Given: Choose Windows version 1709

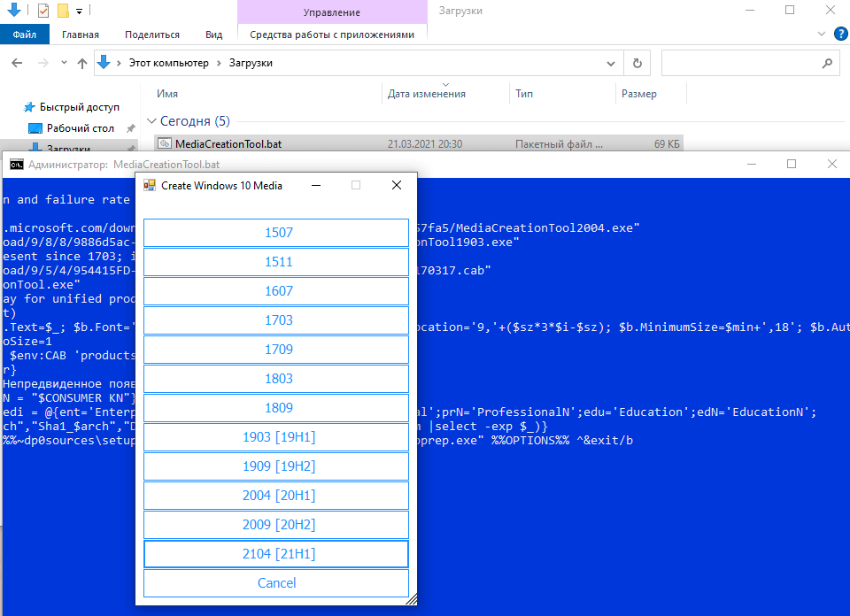Looking at the screenshot, I should pyautogui.click(x=276, y=350).
